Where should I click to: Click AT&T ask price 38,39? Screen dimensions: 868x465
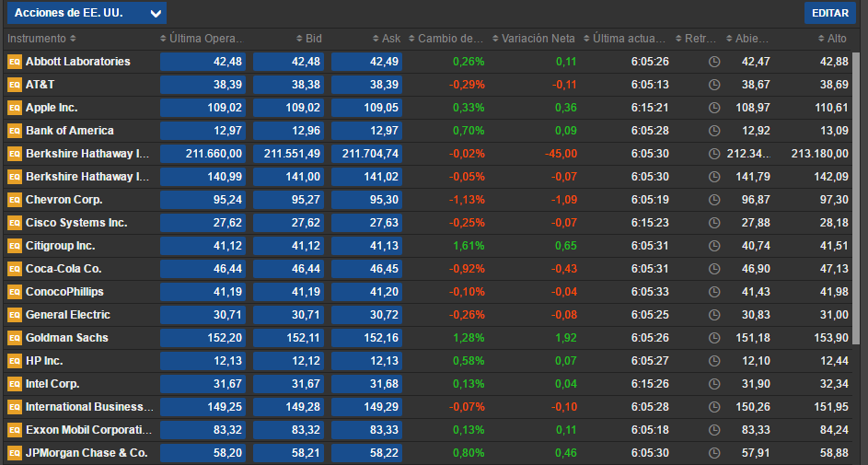coord(366,85)
